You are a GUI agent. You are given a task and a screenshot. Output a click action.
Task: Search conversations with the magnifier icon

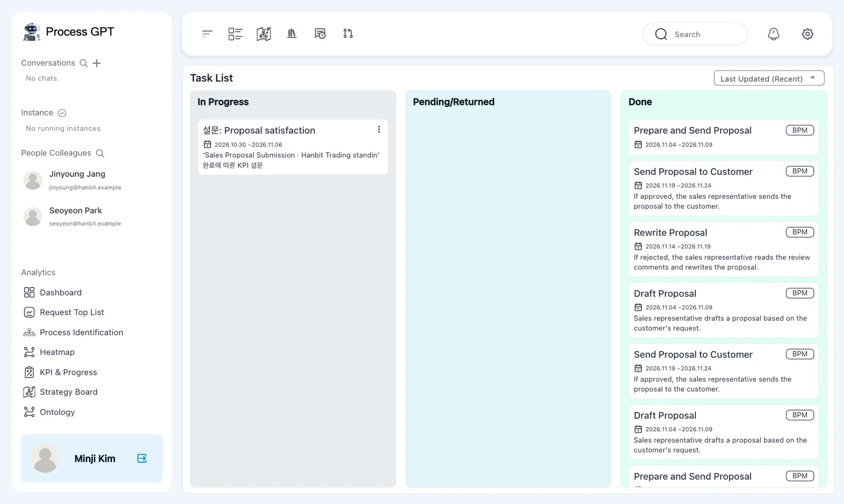click(x=83, y=63)
